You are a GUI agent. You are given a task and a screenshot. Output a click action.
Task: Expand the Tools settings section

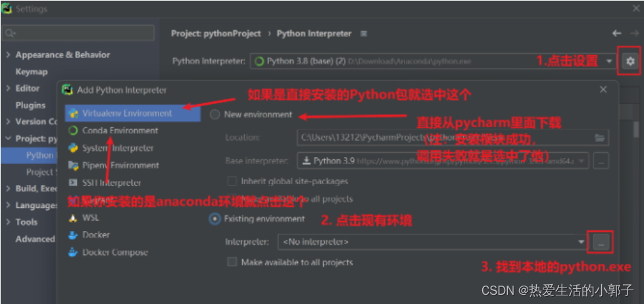8,222
